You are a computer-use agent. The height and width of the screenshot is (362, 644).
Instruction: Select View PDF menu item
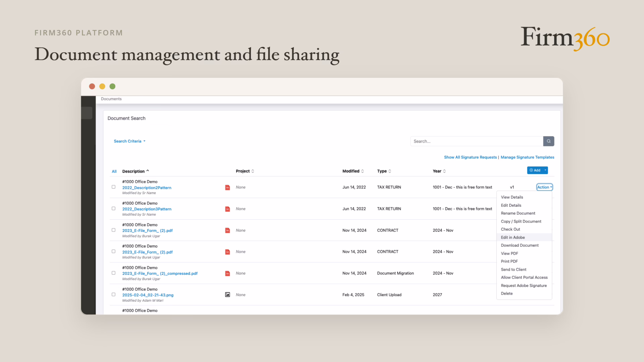point(509,253)
